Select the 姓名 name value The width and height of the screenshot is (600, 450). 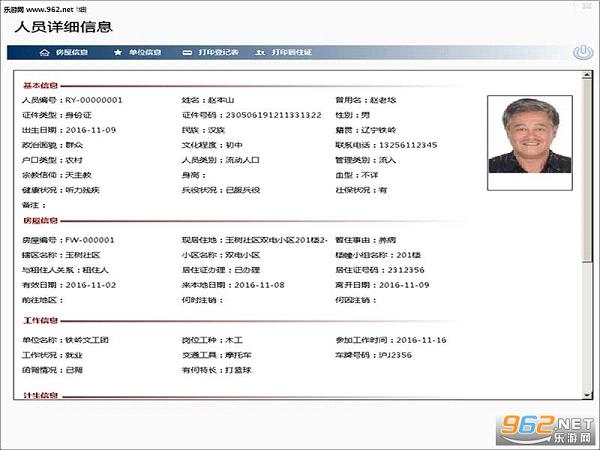221,100
